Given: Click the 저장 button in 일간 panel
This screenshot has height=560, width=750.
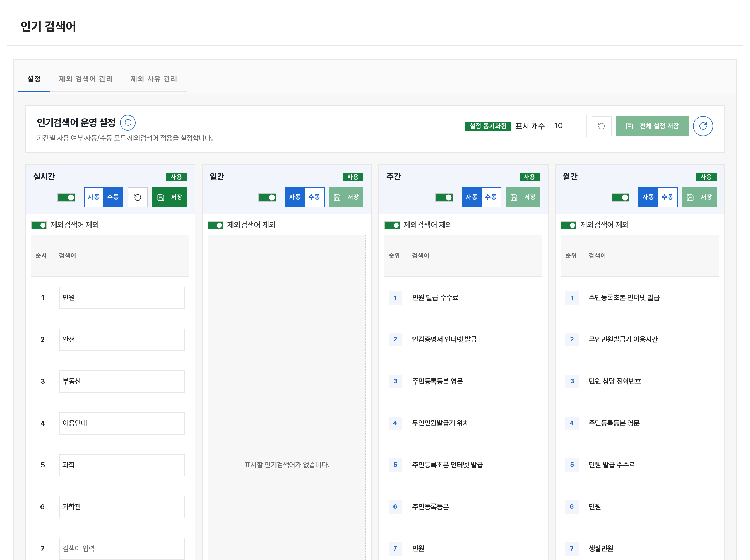Looking at the screenshot, I should [x=346, y=197].
